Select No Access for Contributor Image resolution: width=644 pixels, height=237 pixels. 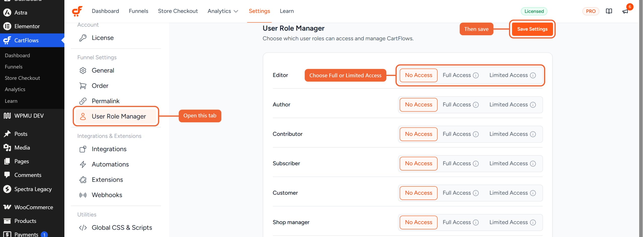point(419,134)
